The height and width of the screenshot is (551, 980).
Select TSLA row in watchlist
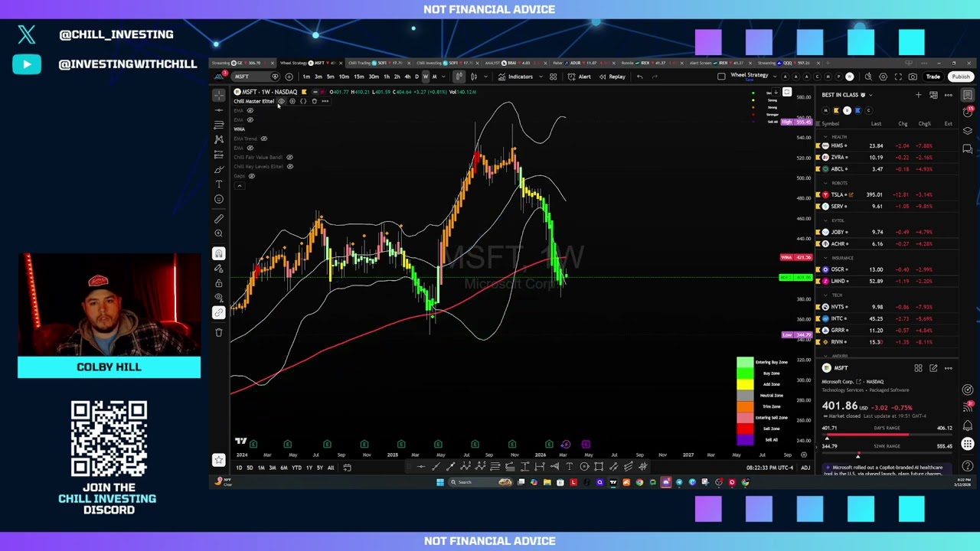click(887, 194)
